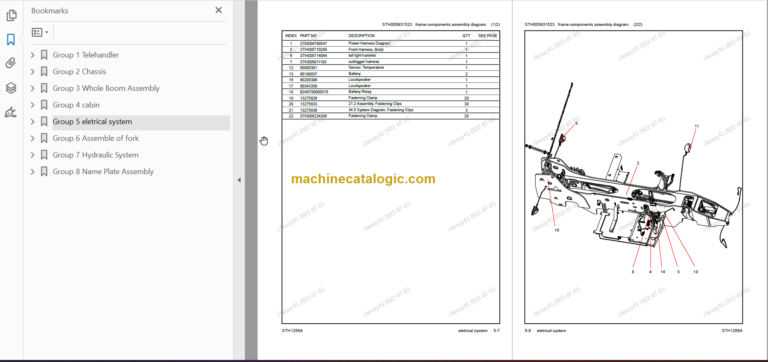This screenshot has height=362, width=768.
Task: Click the STH1266A footer on left page
Action: pyautogui.click(x=292, y=331)
